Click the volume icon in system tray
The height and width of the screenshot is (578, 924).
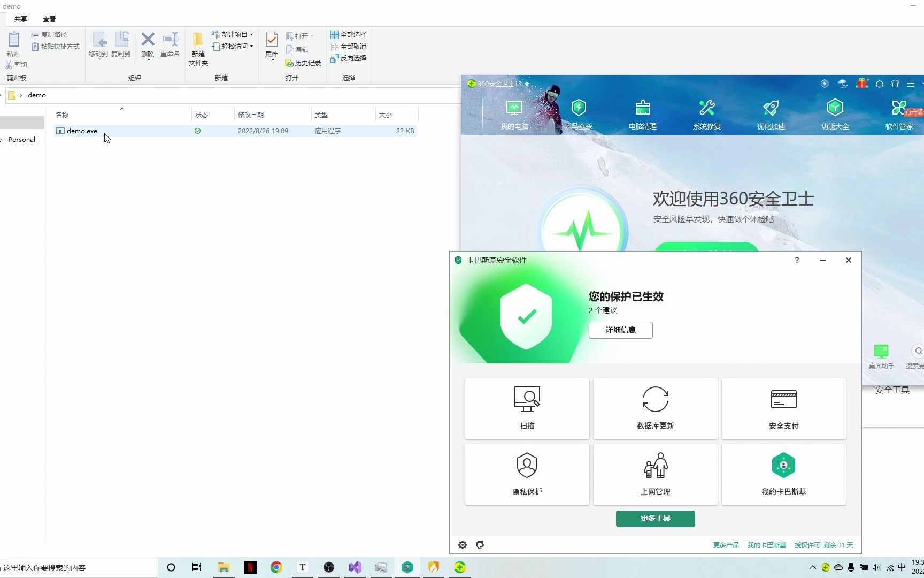[876, 567]
